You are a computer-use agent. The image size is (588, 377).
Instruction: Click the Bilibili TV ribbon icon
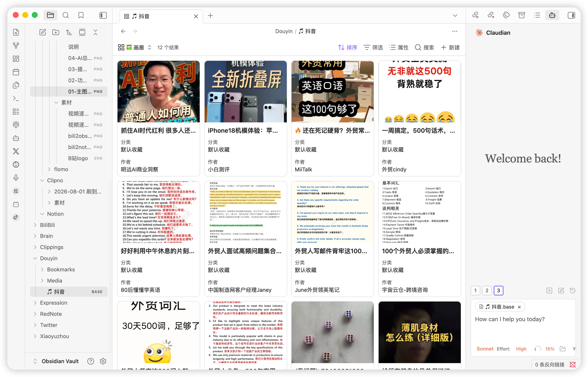coord(16,204)
